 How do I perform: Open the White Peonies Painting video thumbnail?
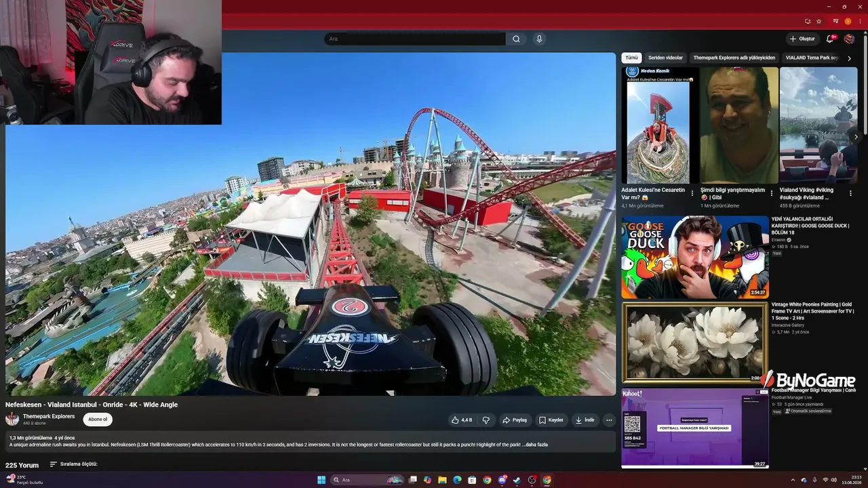tap(695, 343)
